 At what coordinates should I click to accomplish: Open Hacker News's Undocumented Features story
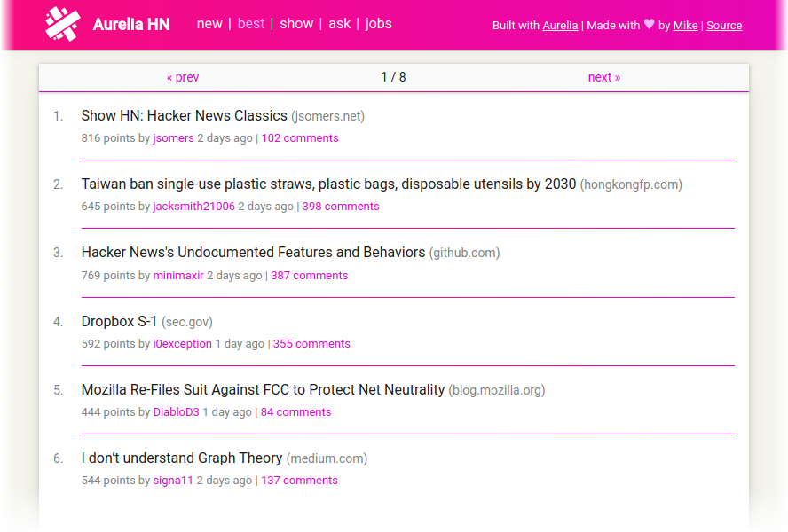[x=253, y=252]
